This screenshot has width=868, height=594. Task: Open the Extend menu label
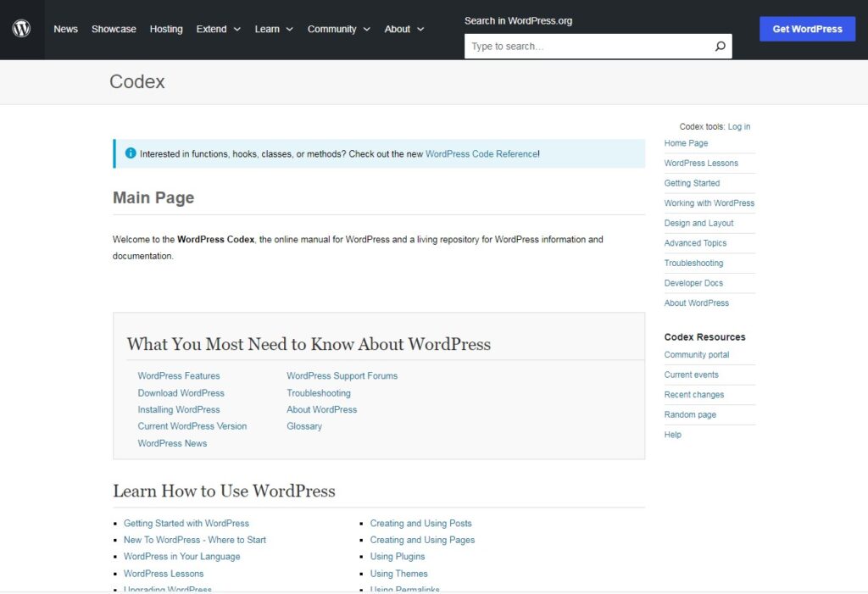coord(211,29)
